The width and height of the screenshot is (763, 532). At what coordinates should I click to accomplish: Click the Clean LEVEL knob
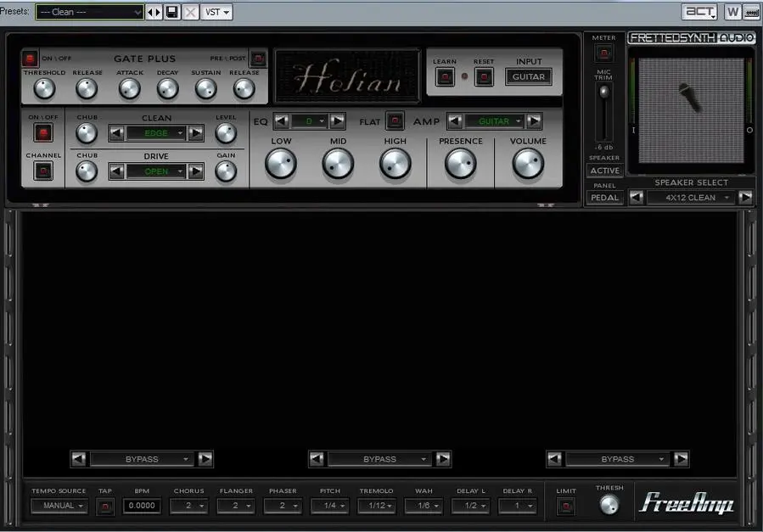point(226,133)
